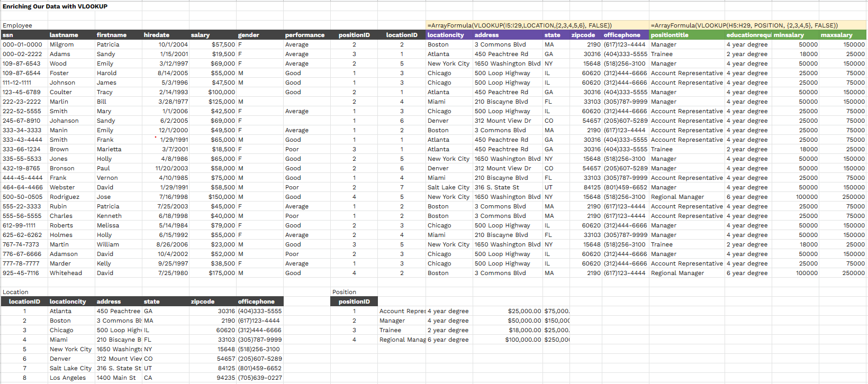Select the title cell 'Enriching Our Data with VLOOKUP'
This screenshot has height=384, width=868.
pos(55,6)
